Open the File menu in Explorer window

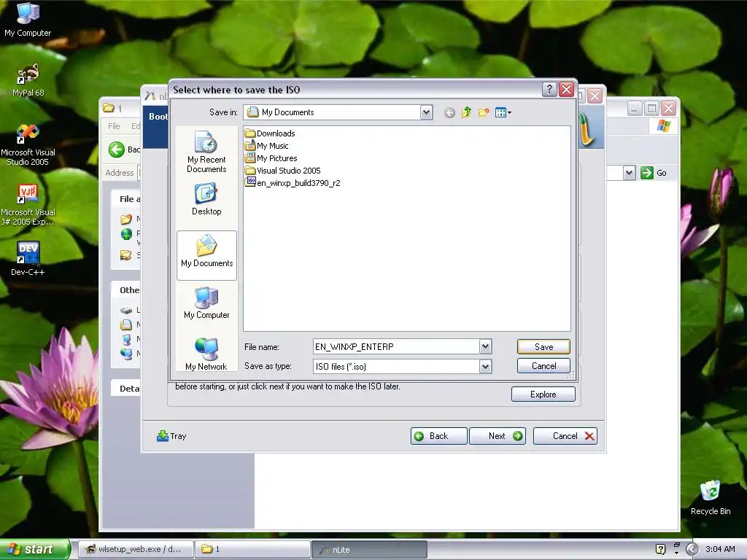tap(114, 126)
